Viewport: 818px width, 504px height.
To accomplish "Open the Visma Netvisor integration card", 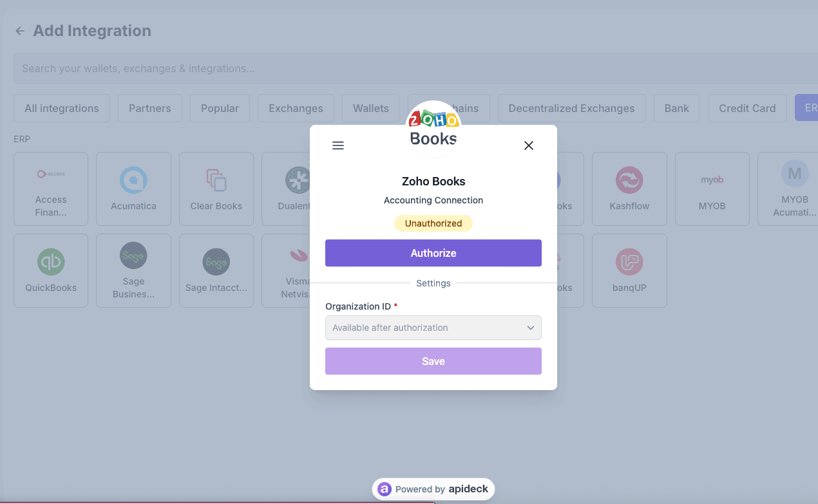I will pos(286,270).
